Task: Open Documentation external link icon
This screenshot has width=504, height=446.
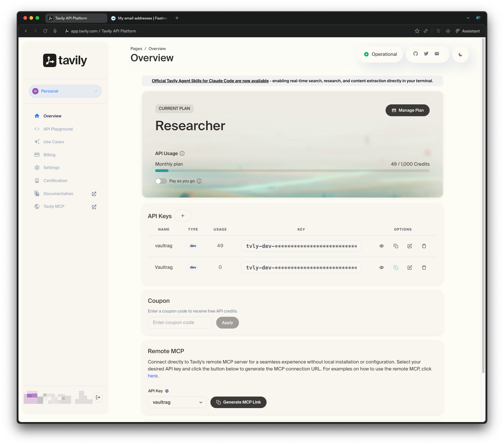Action: pyautogui.click(x=94, y=194)
